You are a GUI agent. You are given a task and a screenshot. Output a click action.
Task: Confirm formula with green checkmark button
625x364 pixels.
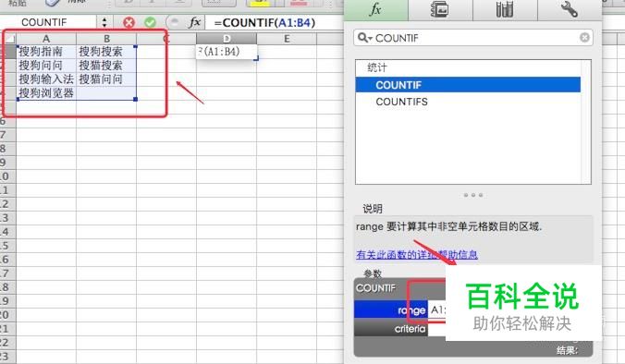click(151, 23)
